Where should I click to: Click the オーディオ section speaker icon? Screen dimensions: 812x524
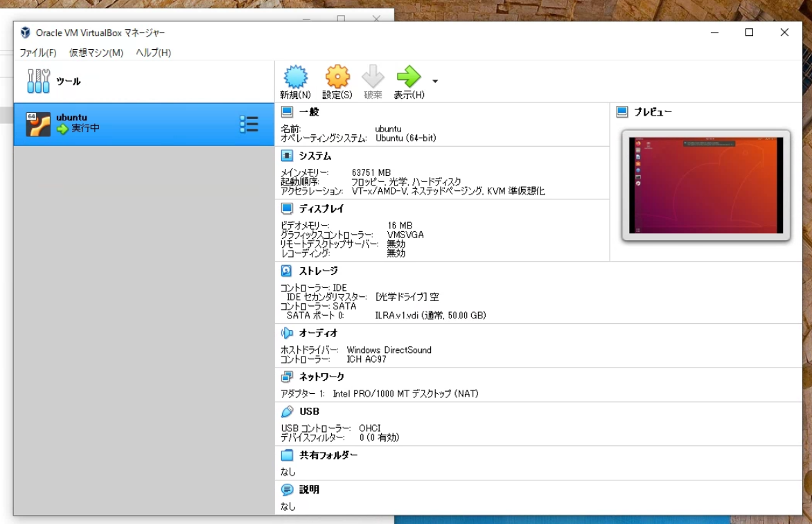pos(287,333)
